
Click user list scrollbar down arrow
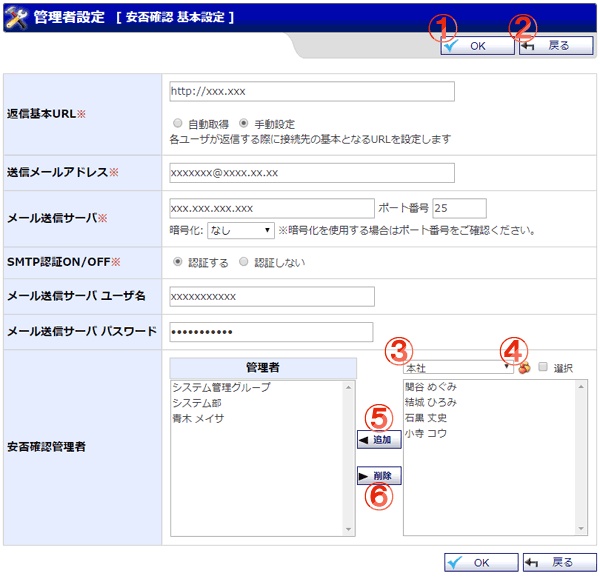581,528
